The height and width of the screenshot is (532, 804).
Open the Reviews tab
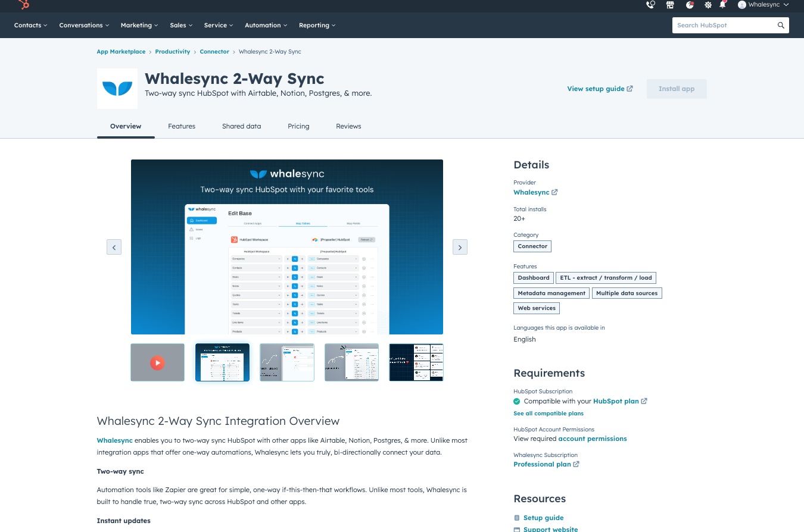tap(348, 126)
